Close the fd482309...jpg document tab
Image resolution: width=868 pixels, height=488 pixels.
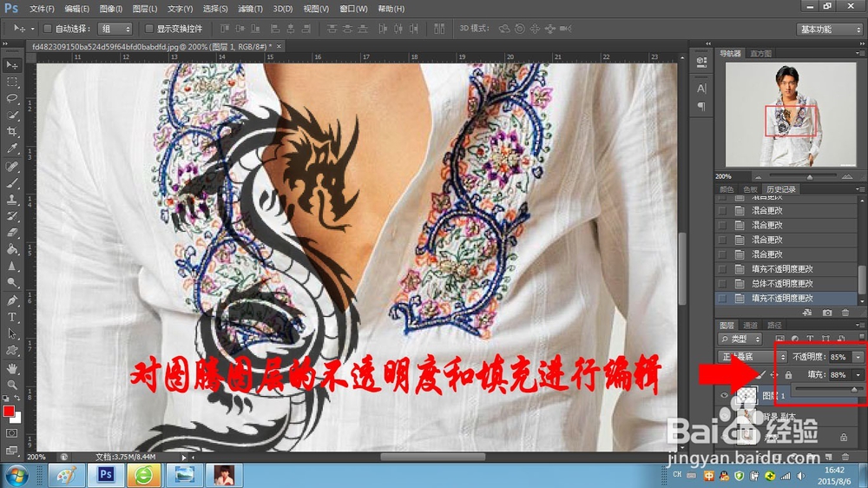coord(279,47)
